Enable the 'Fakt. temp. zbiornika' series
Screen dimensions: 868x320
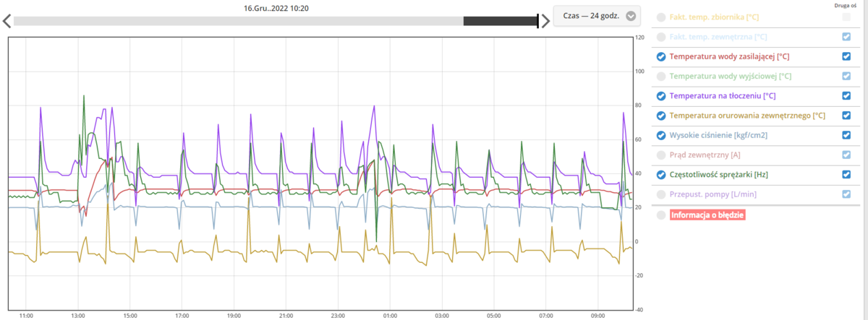661,17
